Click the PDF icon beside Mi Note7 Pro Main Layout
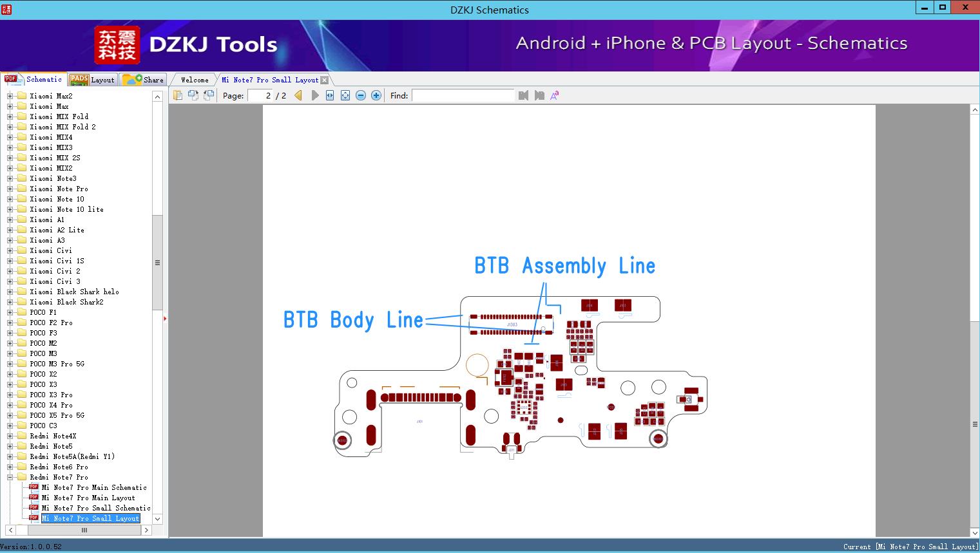This screenshot has width=980, height=553. [x=34, y=498]
